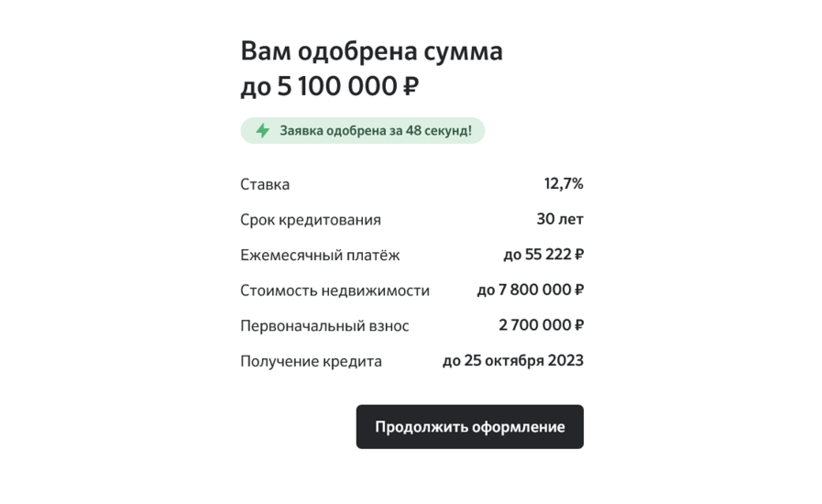The height and width of the screenshot is (504, 822).
Task: Click the Продолжить оформление button
Action: 470,427
